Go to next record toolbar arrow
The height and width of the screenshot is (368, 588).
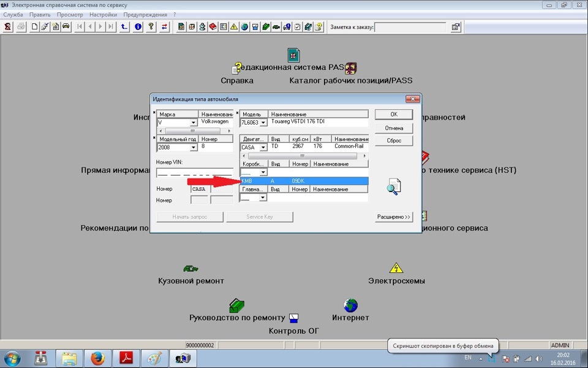click(x=100, y=26)
